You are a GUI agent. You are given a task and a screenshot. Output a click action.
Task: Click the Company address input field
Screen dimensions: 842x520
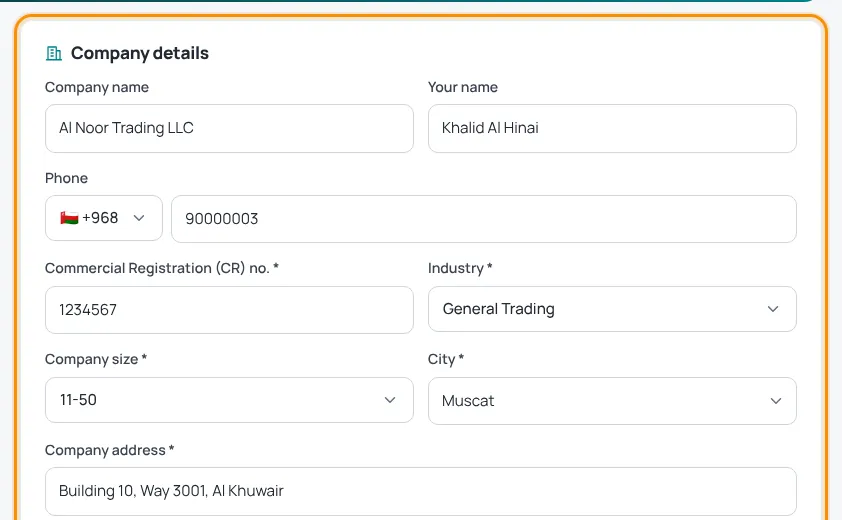420,491
